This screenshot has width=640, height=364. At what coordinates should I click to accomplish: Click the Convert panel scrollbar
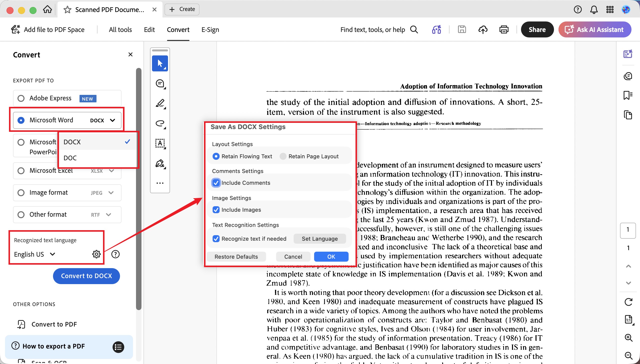click(x=139, y=189)
